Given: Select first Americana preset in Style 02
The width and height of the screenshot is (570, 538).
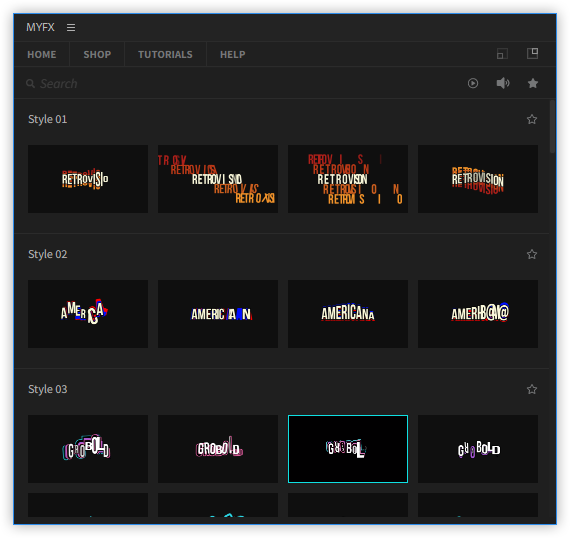Looking at the screenshot, I should [x=88, y=314].
